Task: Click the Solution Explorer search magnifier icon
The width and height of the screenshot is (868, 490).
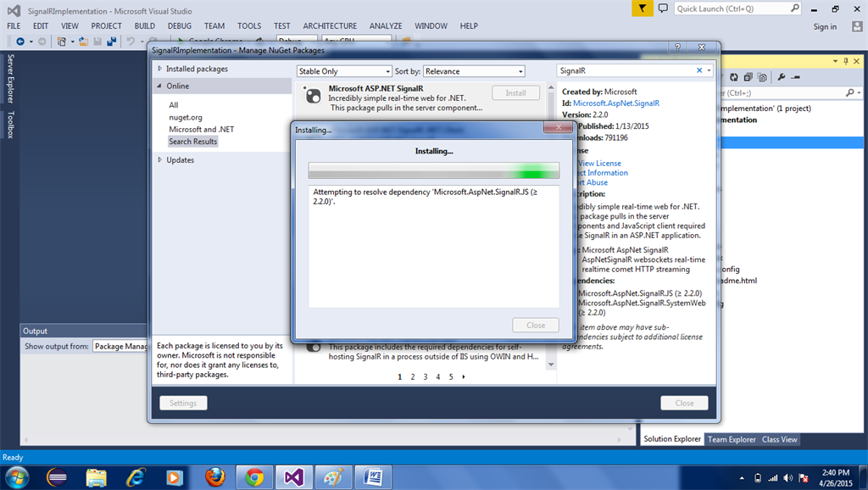Action: coord(849,93)
